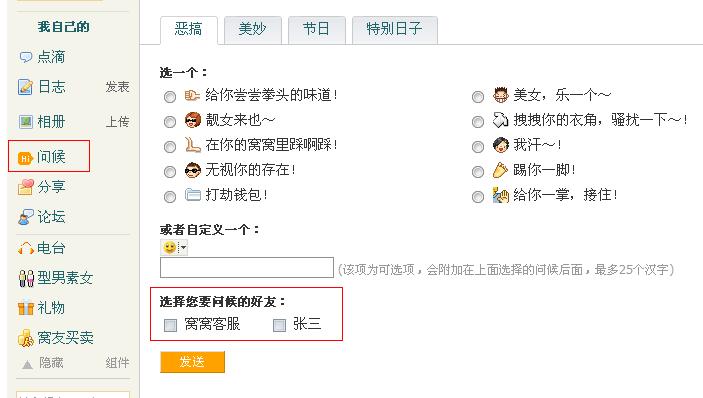Click the custom greeting text field
703x398 pixels.
click(x=247, y=268)
